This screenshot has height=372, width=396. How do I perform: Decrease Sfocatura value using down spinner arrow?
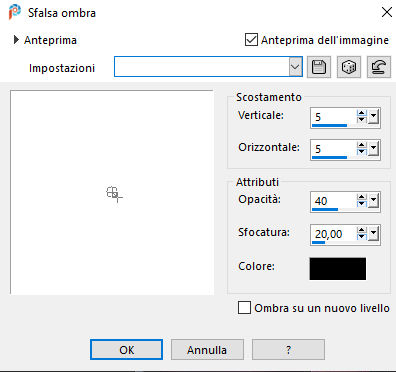tap(361, 236)
